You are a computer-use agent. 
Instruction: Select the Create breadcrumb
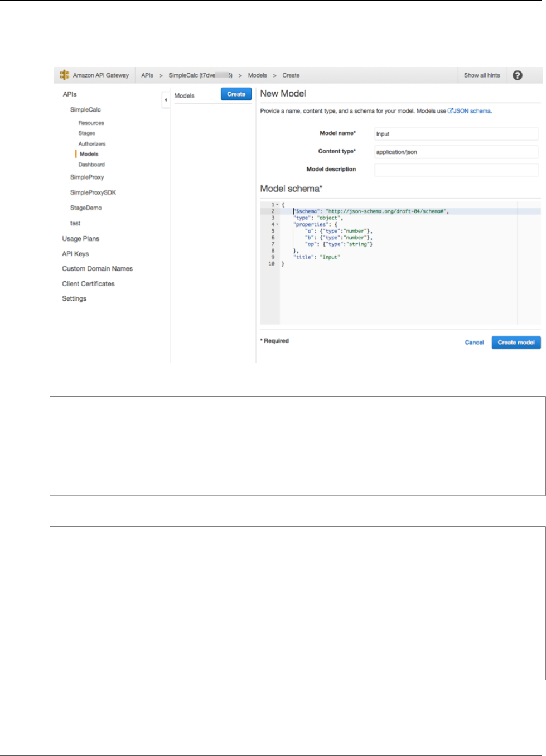coord(291,75)
